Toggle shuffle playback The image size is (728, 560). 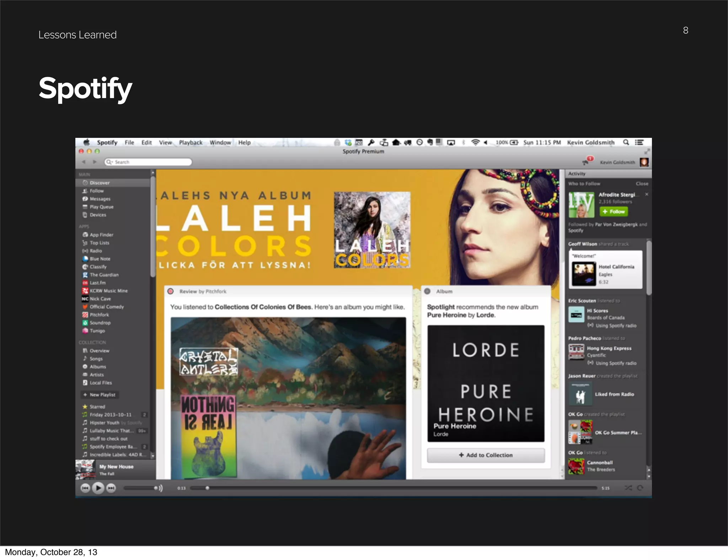[628, 488]
